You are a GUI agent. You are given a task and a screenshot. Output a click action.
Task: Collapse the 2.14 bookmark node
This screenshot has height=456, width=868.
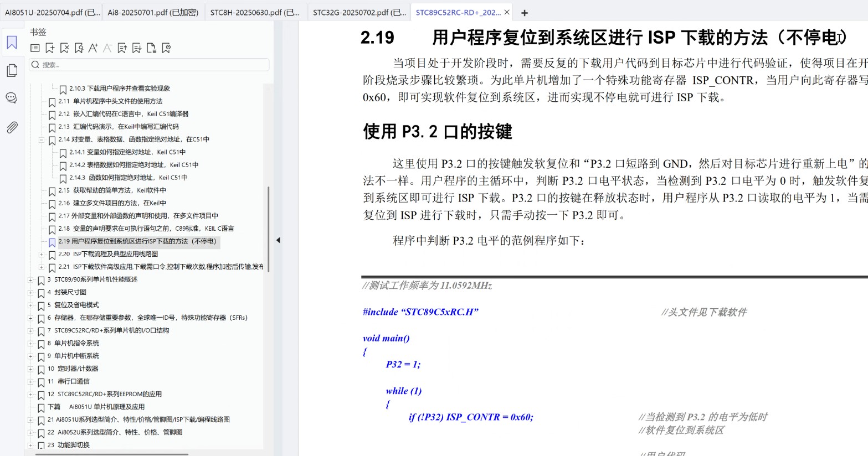tap(41, 139)
